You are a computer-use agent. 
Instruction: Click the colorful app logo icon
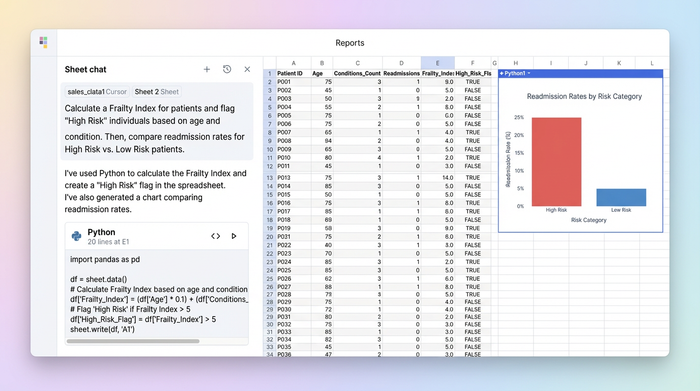point(43,42)
